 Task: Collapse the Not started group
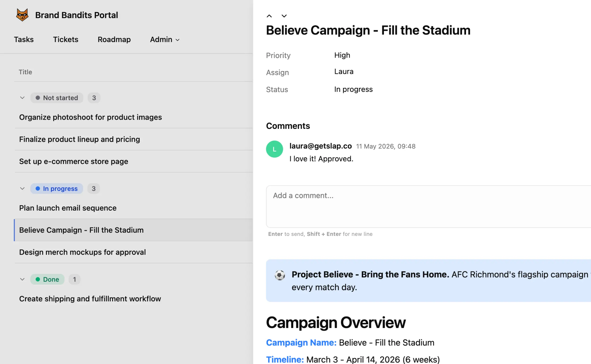pos(22,98)
